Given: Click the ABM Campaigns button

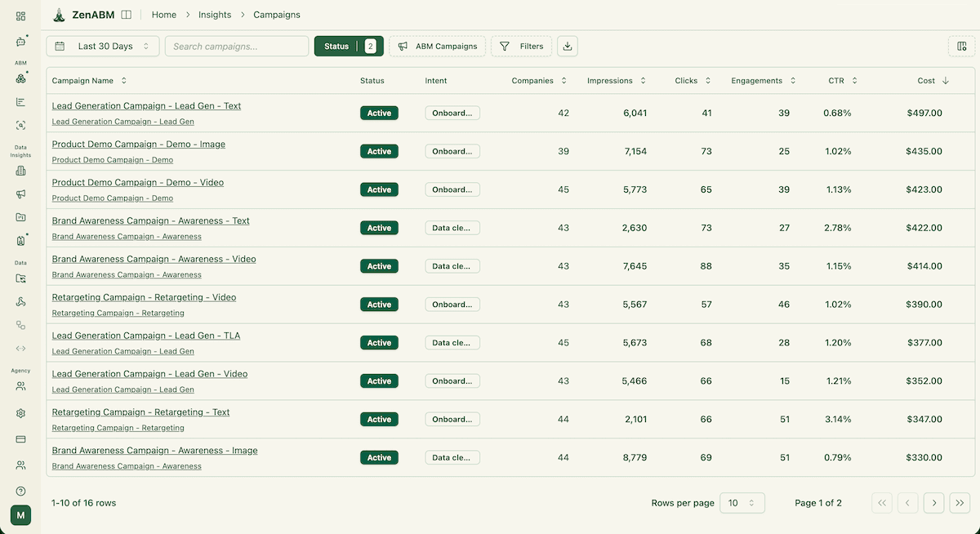Looking at the screenshot, I should pyautogui.click(x=437, y=47).
